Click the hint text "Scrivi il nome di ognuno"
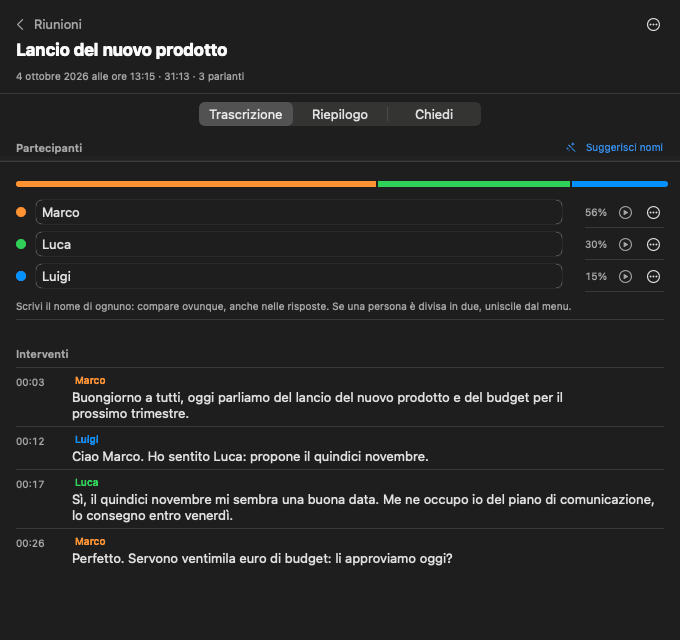 coord(75,307)
